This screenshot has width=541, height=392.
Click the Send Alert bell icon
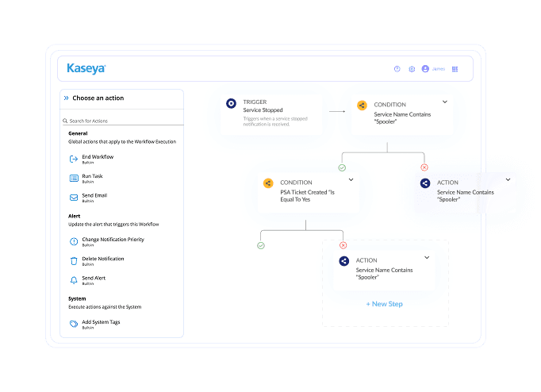click(x=74, y=280)
